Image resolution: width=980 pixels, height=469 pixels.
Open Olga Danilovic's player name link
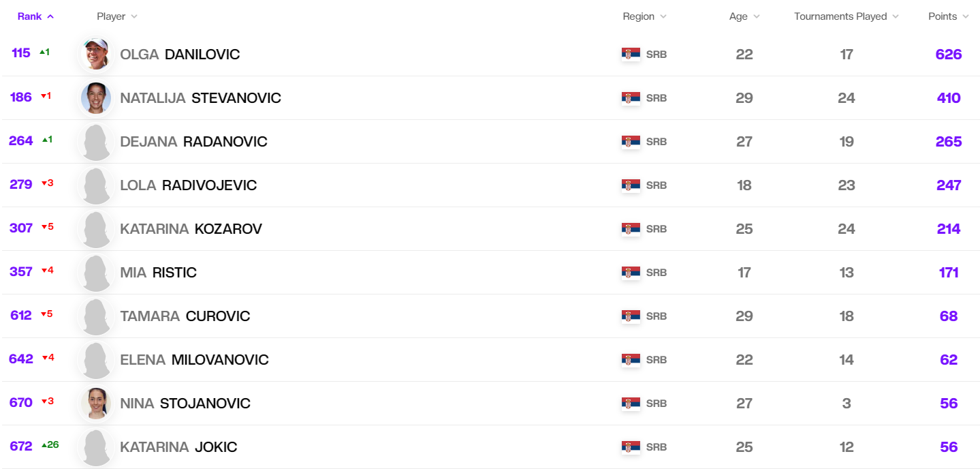(x=180, y=55)
